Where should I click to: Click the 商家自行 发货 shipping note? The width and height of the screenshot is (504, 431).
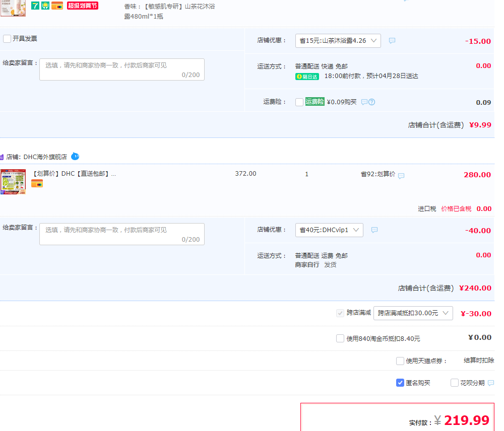[316, 265]
